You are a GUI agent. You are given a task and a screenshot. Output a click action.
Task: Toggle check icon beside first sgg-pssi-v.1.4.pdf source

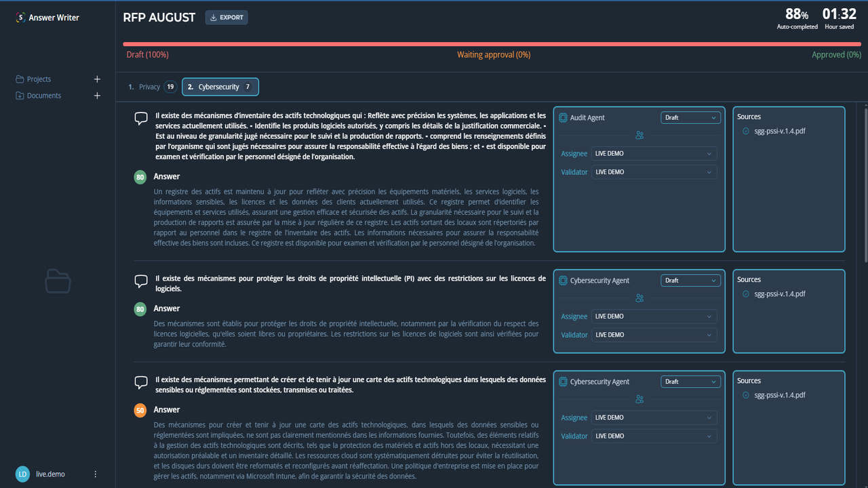746,131
